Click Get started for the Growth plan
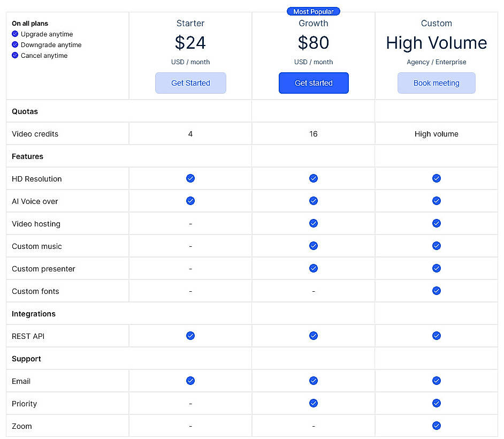The height and width of the screenshot is (439, 504). tap(314, 83)
